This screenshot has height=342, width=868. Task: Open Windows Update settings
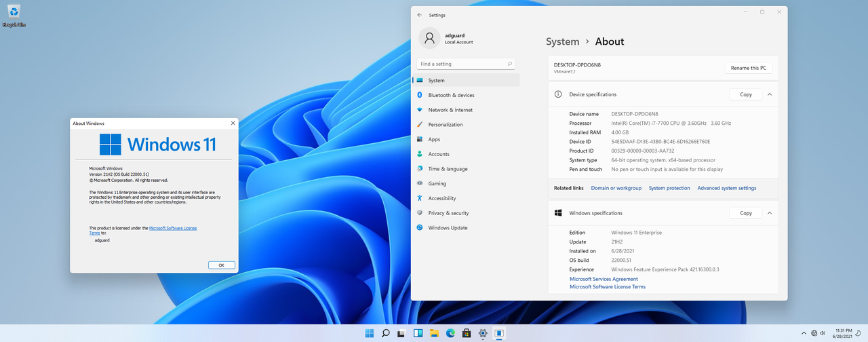tap(466, 227)
